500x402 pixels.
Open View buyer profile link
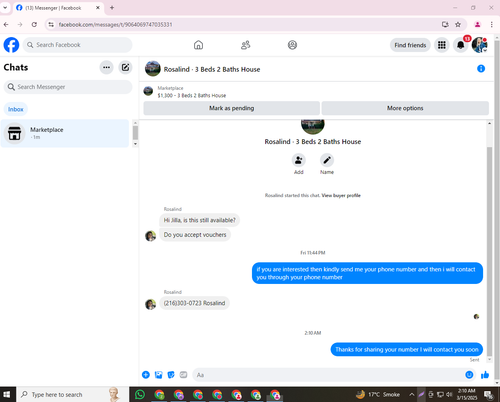[x=341, y=195]
